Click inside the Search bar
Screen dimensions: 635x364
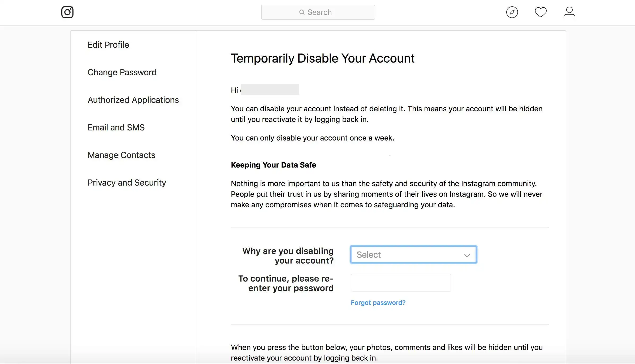pos(318,12)
